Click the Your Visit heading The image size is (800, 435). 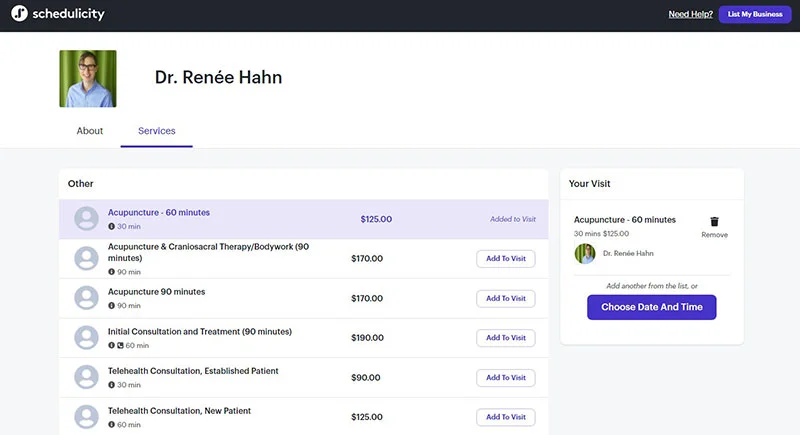point(589,184)
